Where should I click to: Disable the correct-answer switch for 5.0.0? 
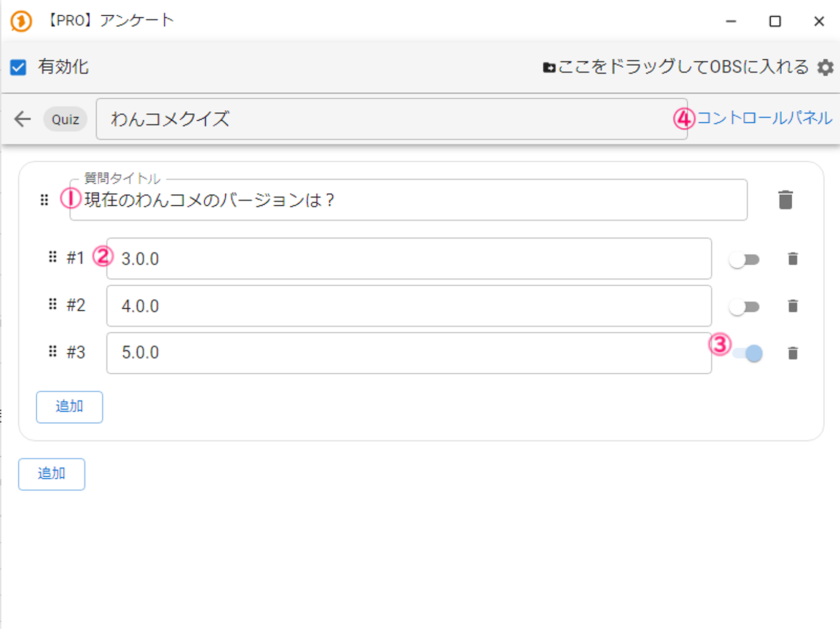[x=748, y=353]
